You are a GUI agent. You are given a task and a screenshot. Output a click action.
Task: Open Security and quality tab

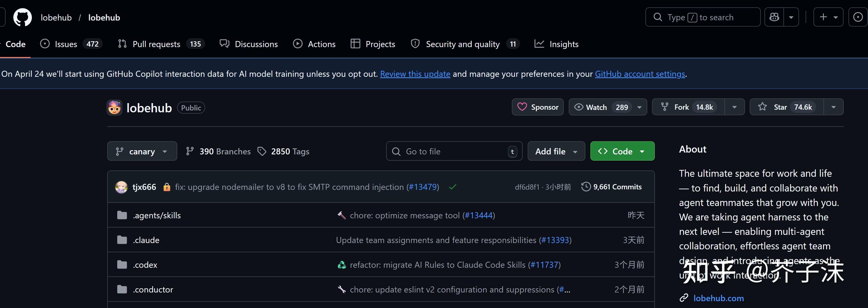(x=465, y=44)
